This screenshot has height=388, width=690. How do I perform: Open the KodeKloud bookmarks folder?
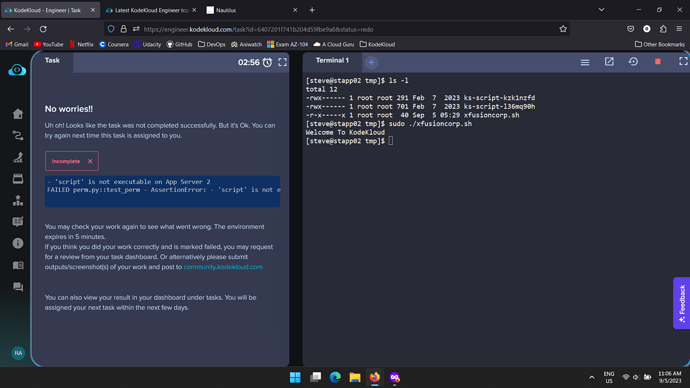point(377,44)
